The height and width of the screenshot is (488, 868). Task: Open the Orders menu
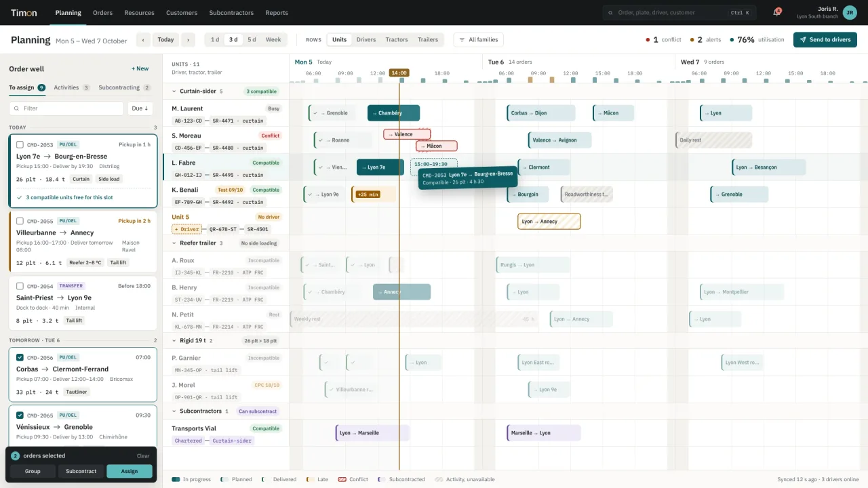[102, 13]
